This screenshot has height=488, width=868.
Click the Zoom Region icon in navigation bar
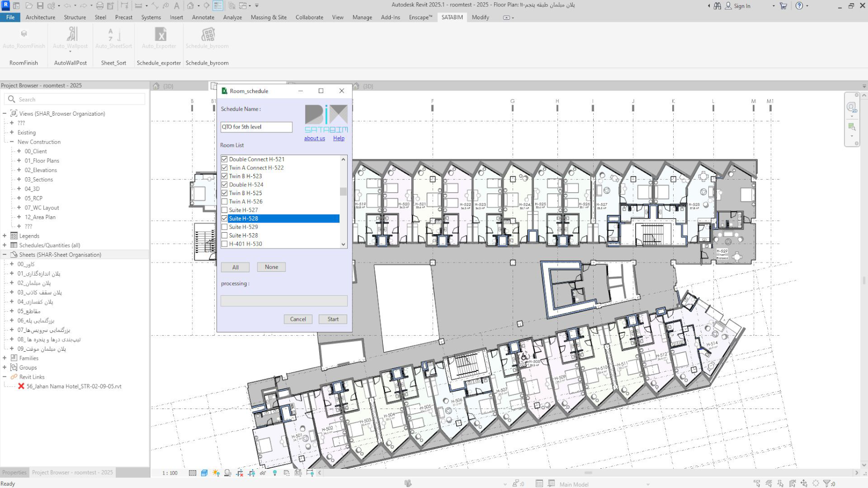pyautogui.click(x=852, y=127)
